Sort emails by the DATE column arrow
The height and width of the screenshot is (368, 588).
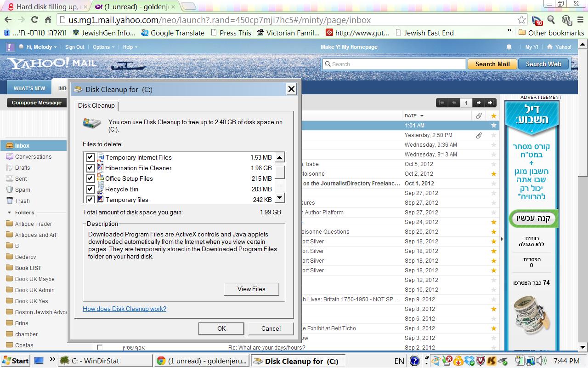point(422,116)
